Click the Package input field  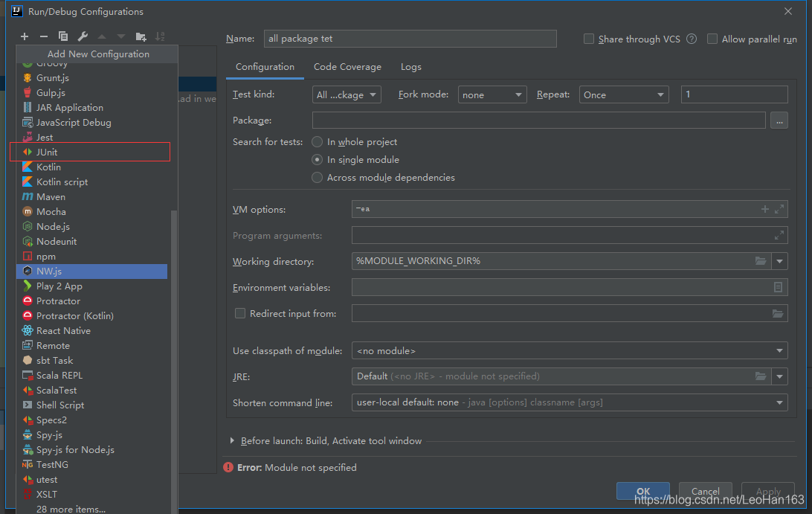coord(538,121)
